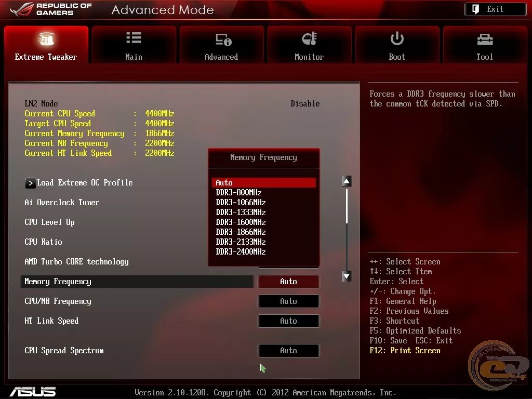The image size is (532, 399).
Task: Select the HT Link Speed label
Action: [x=51, y=321]
